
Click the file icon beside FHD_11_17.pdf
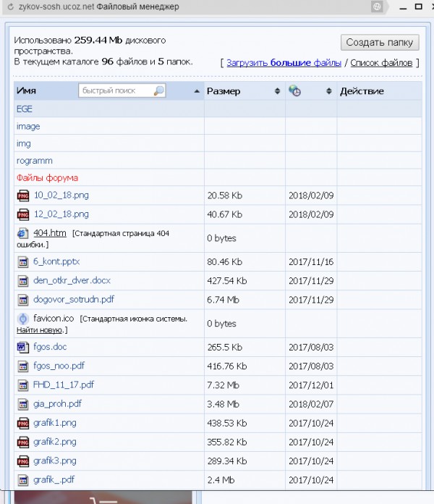[x=23, y=385]
